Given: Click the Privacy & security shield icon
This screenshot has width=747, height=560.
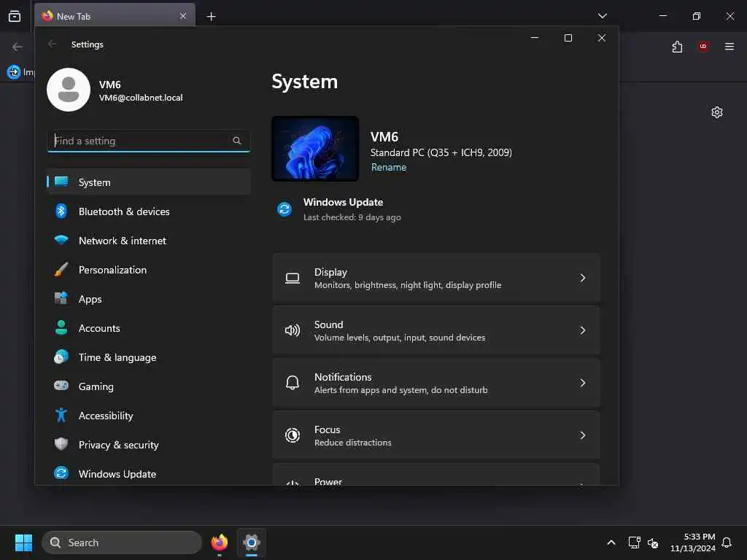Looking at the screenshot, I should click(x=61, y=444).
